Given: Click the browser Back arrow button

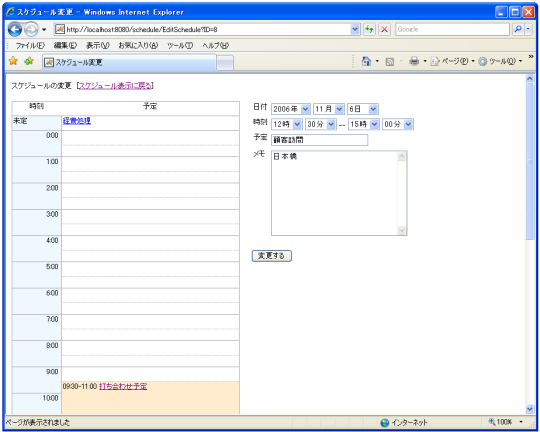Looking at the screenshot, I should coord(15,29).
